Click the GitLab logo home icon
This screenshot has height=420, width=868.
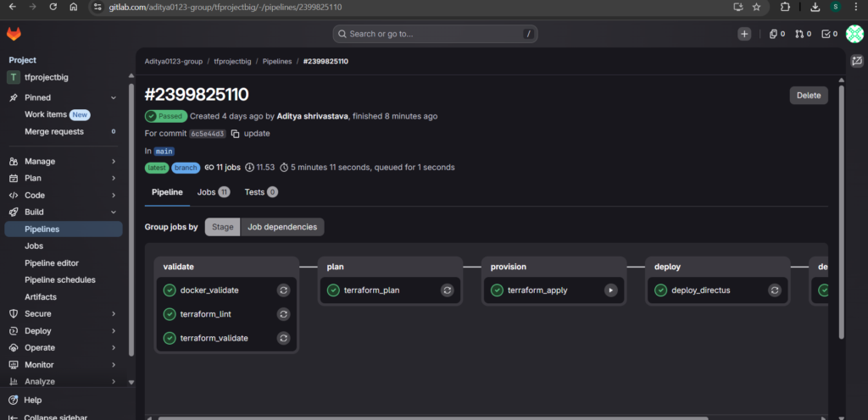click(14, 34)
